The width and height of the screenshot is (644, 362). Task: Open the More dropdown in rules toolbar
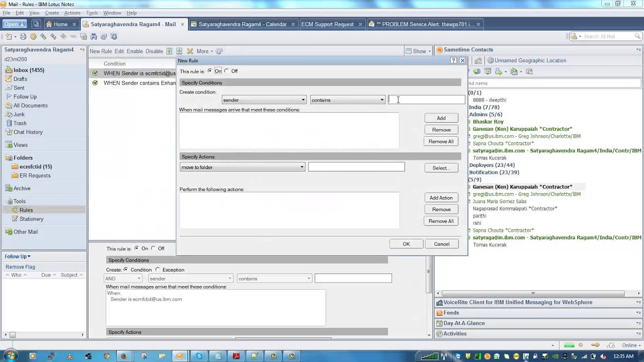205,51
